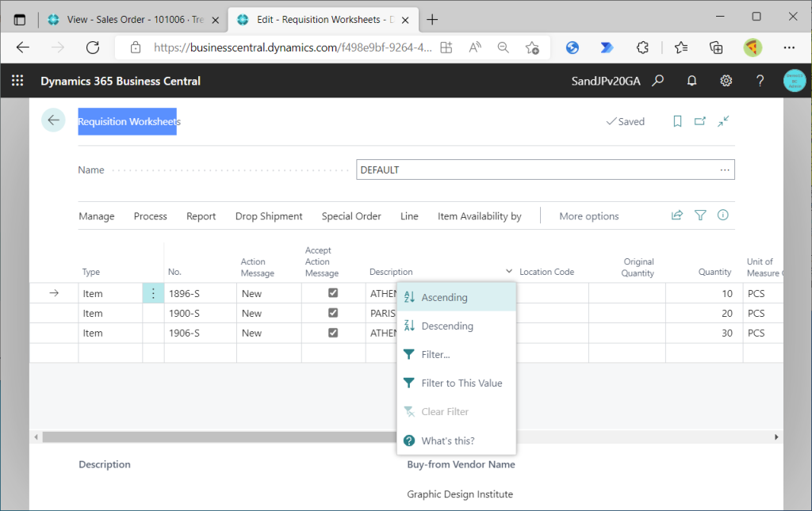This screenshot has width=812, height=511.
Task: Open the Manage action menu
Action: pos(96,215)
